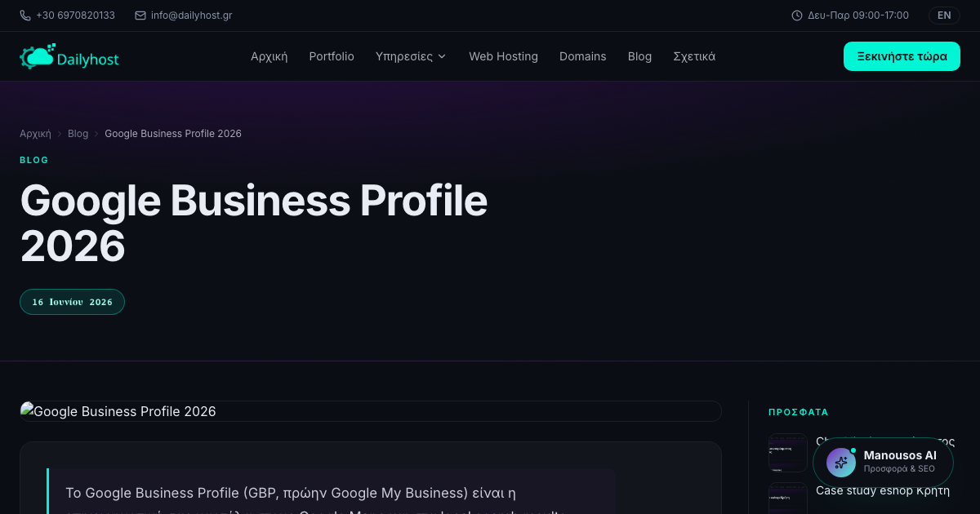Go to Web Hosting page
Viewport: 980px width, 514px height.
pyautogui.click(x=503, y=56)
